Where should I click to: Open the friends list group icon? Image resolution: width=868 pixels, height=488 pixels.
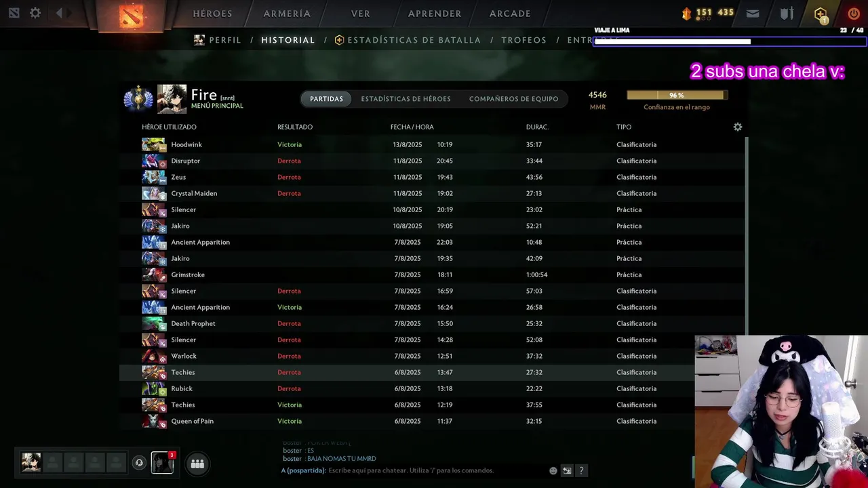pos(197,464)
